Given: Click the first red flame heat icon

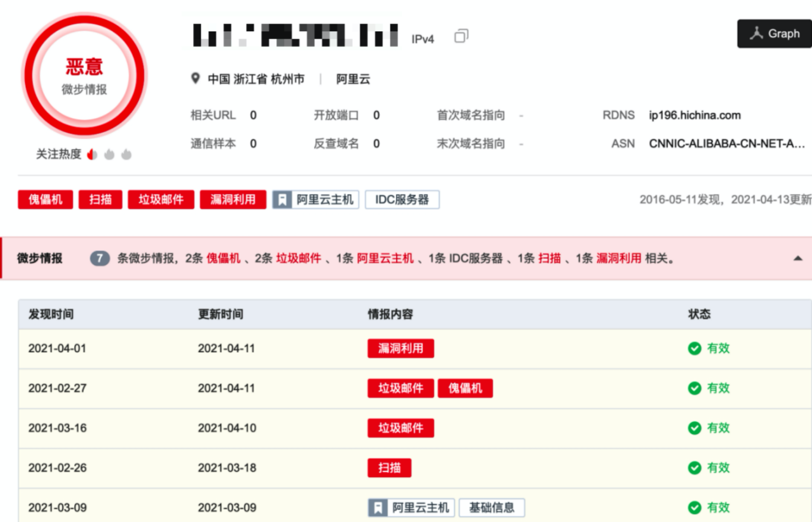Looking at the screenshot, I should click(x=92, y=155).
